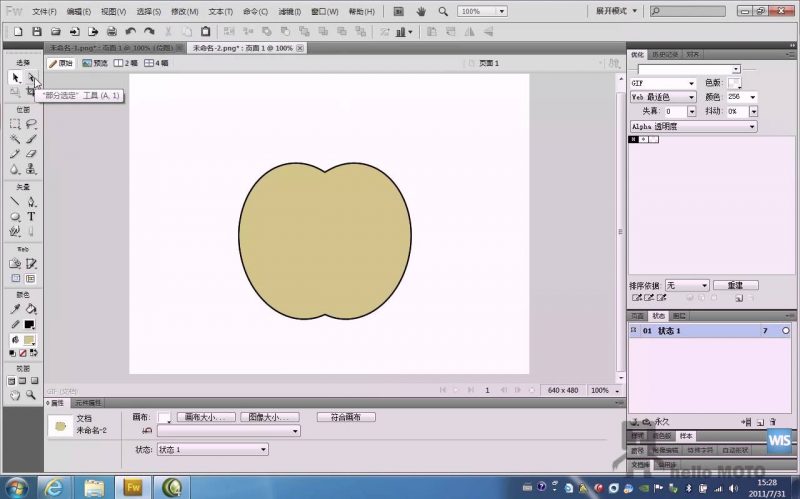Select the Lasso tool
800x499 pixels.
(31, 125)
